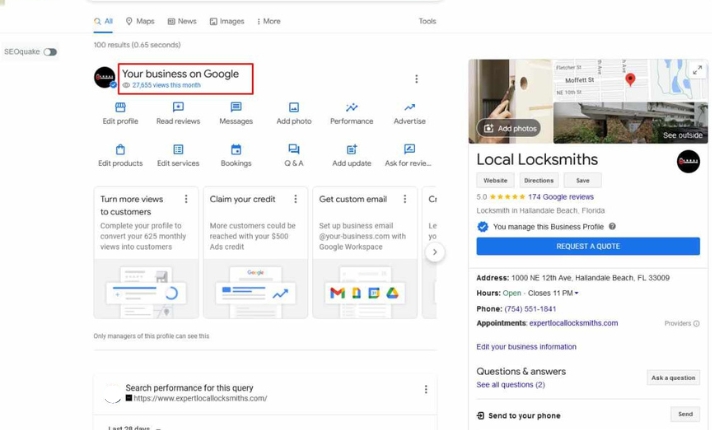712x430 pixels.
Task: Show next cards with the arrow button
Action: [x=435, y=252]
